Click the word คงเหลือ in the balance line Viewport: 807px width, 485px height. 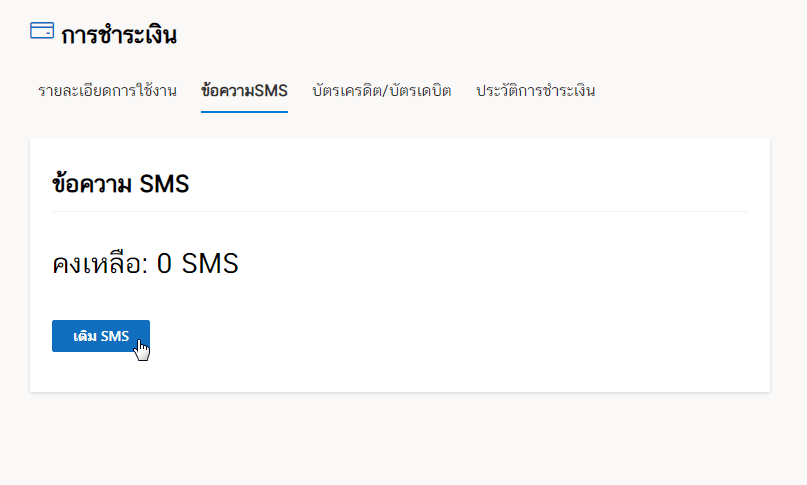97,264
